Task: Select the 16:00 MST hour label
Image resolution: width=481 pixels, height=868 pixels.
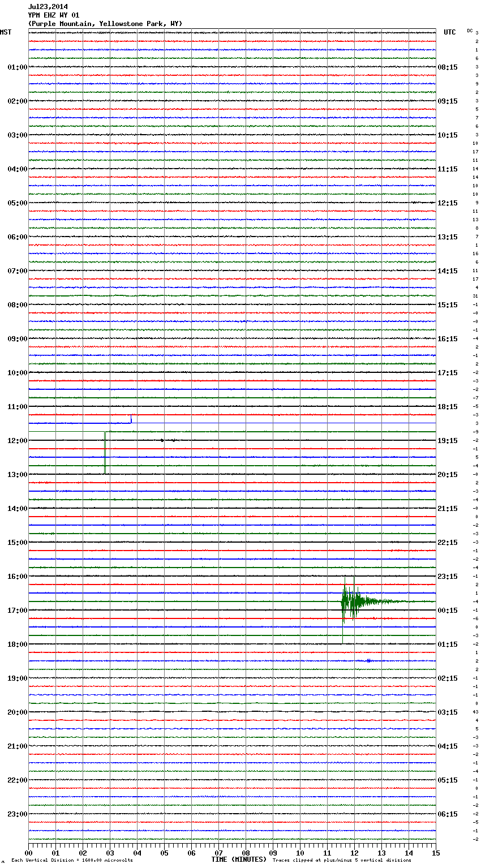Action: (x=17, y=577)
